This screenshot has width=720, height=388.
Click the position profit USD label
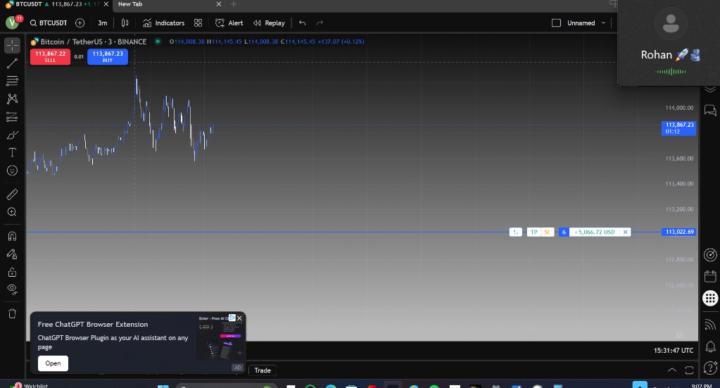pos(595,232)
